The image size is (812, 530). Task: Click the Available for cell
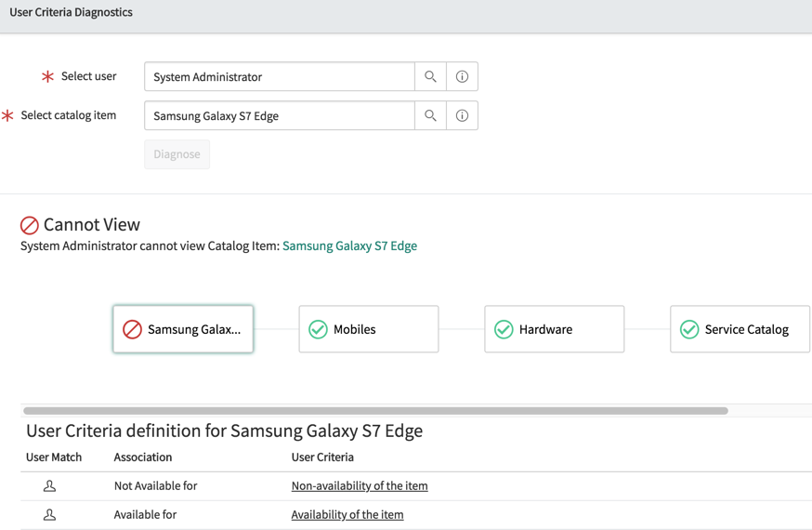click(x=146, y=515)
